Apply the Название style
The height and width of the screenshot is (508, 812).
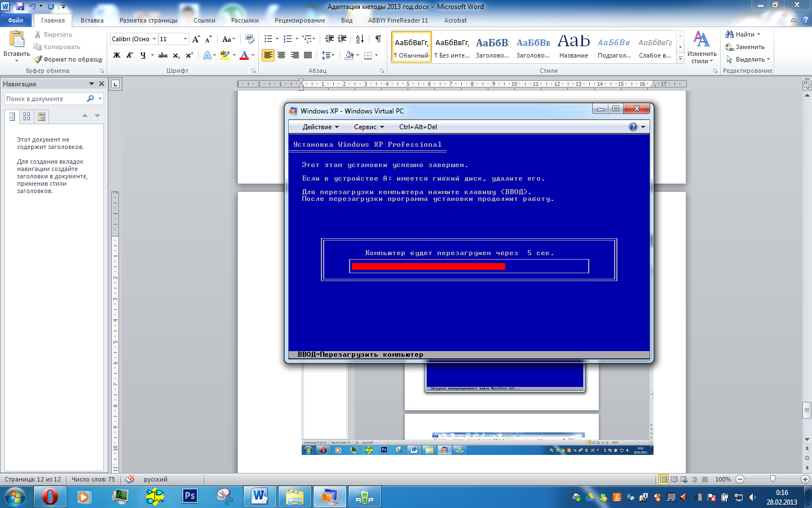point(573,47)
